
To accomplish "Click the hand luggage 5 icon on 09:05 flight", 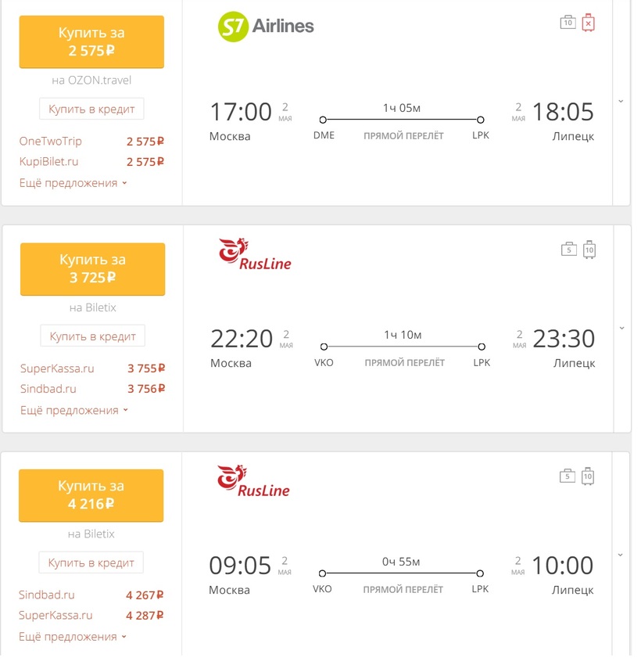I will [568, 476].
